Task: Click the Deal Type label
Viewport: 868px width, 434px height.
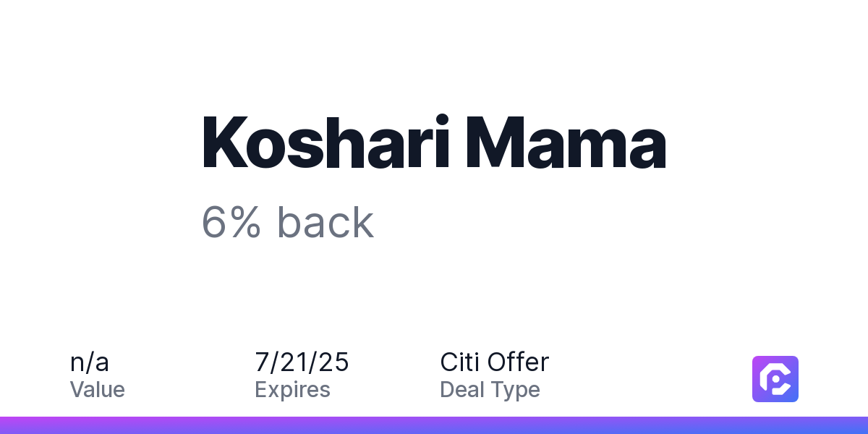Action: 490,390
